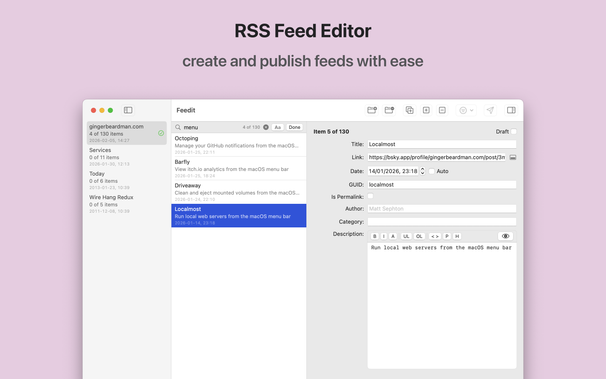The height and width of the screenshot is (379, 606).
Task: Toggle description preview eye icon
Action: coord(505,236)
